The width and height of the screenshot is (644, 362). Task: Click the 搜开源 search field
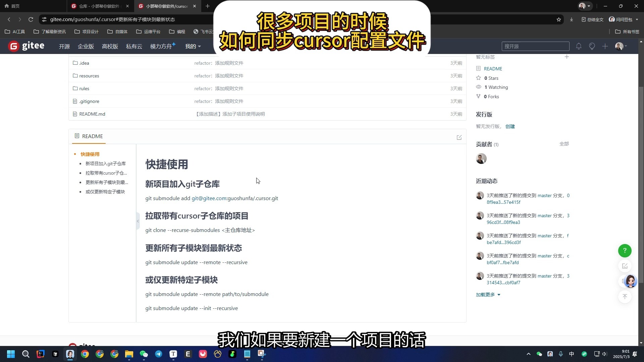(535, 46)
